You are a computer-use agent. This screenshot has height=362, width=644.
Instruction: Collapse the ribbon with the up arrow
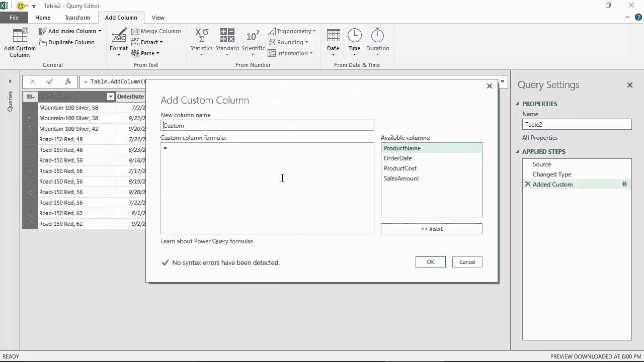click(627, 18)
